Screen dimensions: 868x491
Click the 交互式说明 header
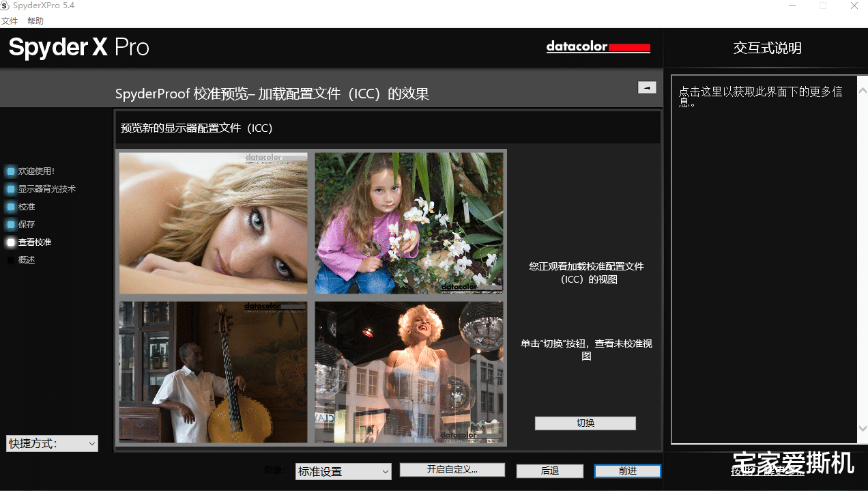(x=768, y=48)
